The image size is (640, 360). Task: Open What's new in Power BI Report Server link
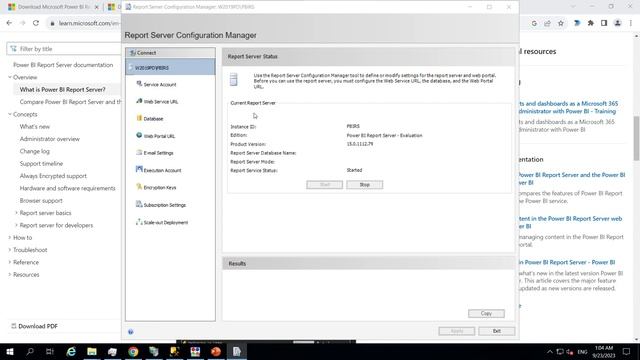coord(567,262)
